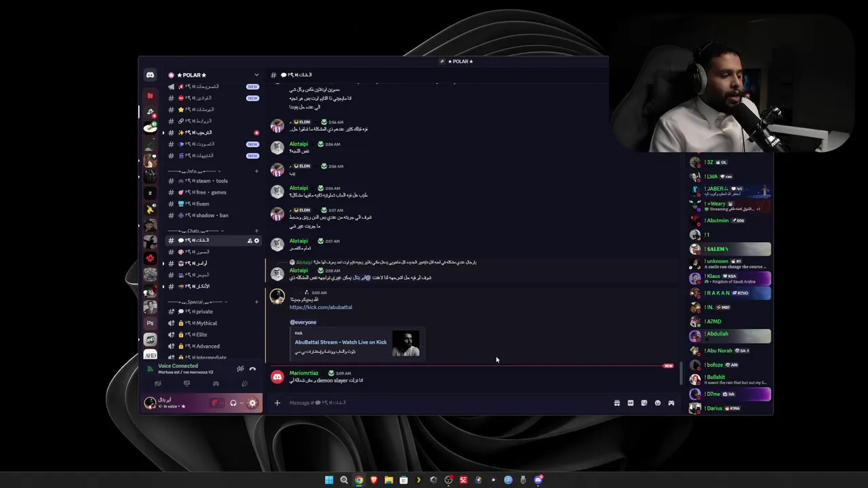The height and width of the screenshot is (488, 868).
Task: Open the emoji picker
Action: pyautogui.click(x=658, y=403)
